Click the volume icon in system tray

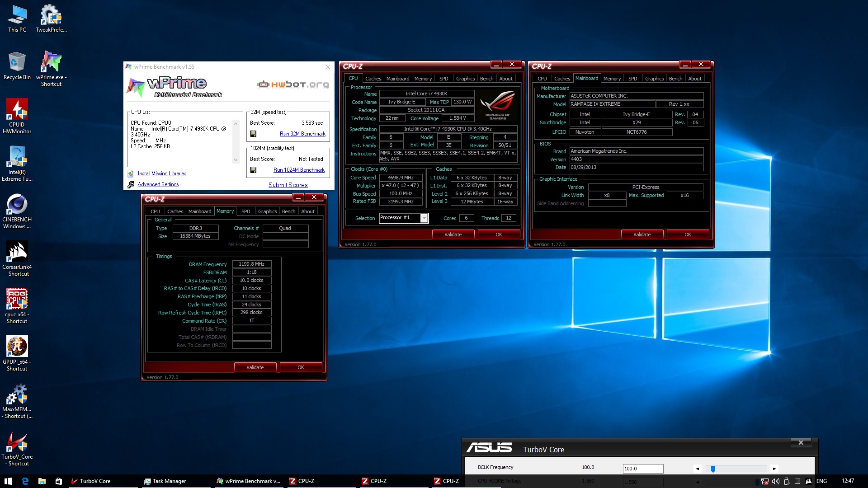click(775, 481)
